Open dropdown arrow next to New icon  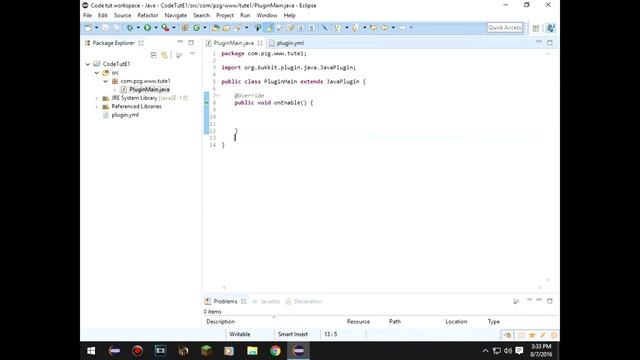point(97,28)
